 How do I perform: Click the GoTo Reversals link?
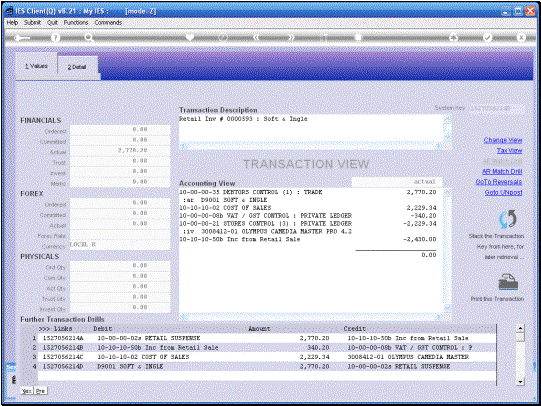[x=499, y=182]
